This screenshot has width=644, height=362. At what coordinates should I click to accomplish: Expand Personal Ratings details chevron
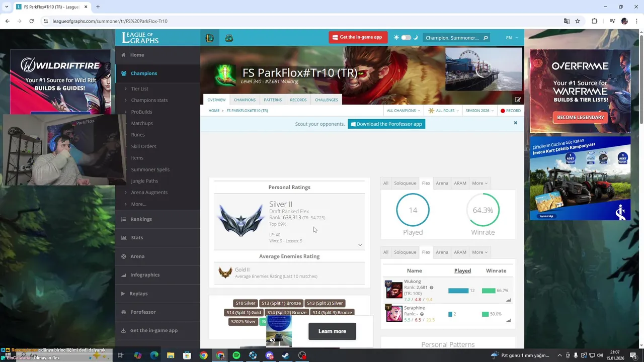(x=360, y=245)
